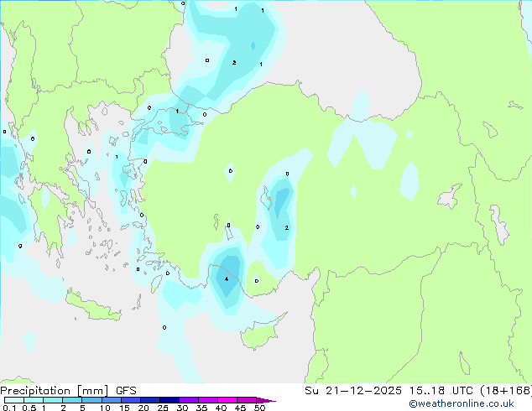
Task: Click the 35–40 mm legend color swatch
Action: (x=207, y=400)
